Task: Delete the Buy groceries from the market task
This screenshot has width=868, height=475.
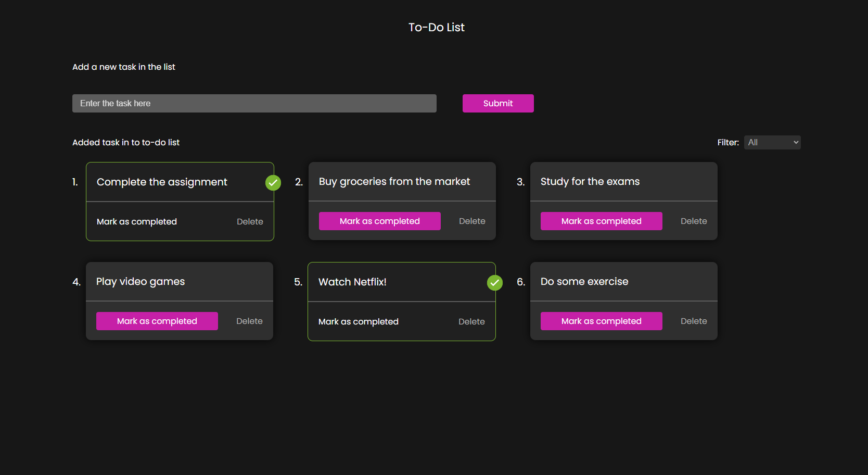Action: pyautogui.click(x=472, y=221)
